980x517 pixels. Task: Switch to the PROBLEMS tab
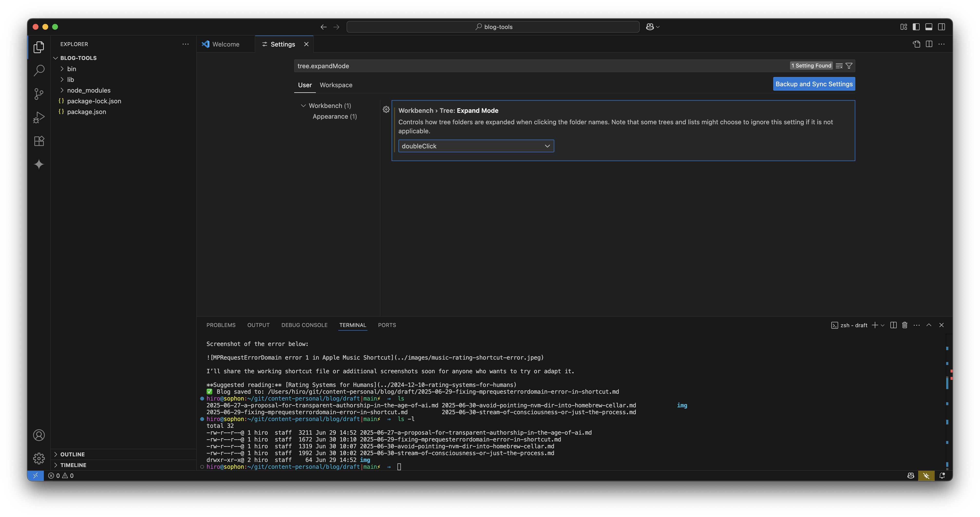coord(221,325)
